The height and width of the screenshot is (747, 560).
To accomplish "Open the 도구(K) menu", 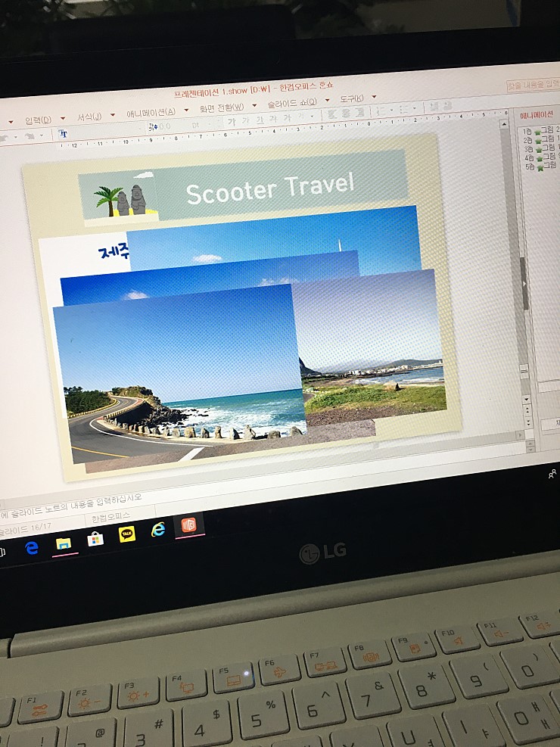I will (352, 98).
